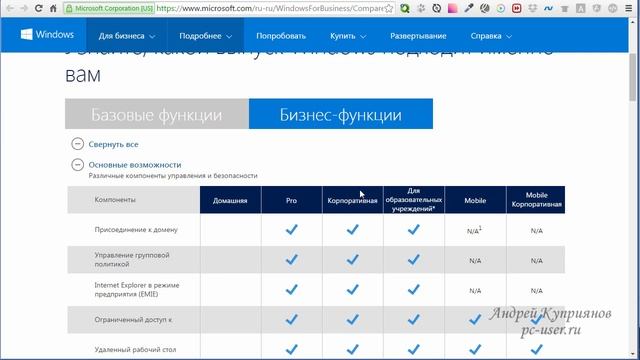Switch to the Базовые функции tab
Viewport: 640px width, 360px height.
(157, 114)
